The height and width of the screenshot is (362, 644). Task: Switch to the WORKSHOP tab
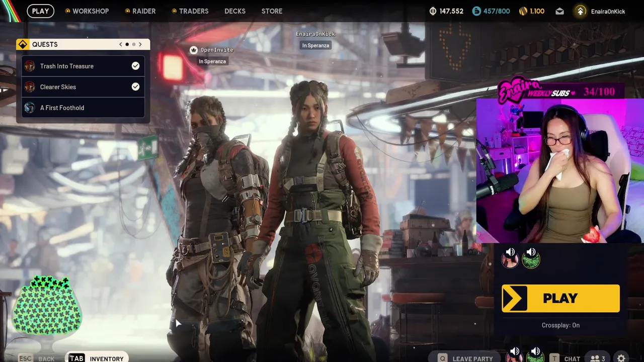(87, 11)
